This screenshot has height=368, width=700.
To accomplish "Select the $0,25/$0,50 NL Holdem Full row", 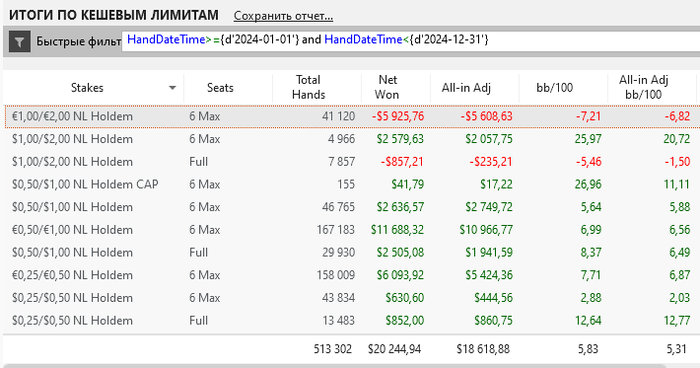I will 350,321.
